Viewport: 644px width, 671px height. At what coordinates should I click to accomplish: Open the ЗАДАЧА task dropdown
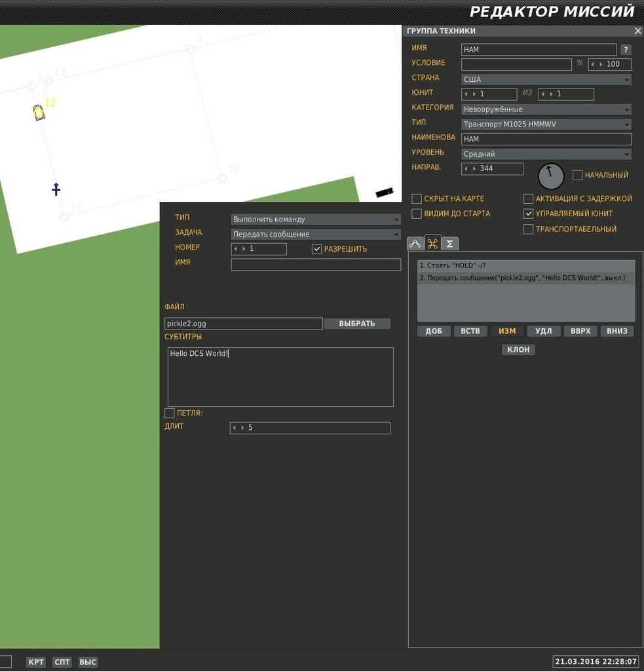(x=316, y=235)
